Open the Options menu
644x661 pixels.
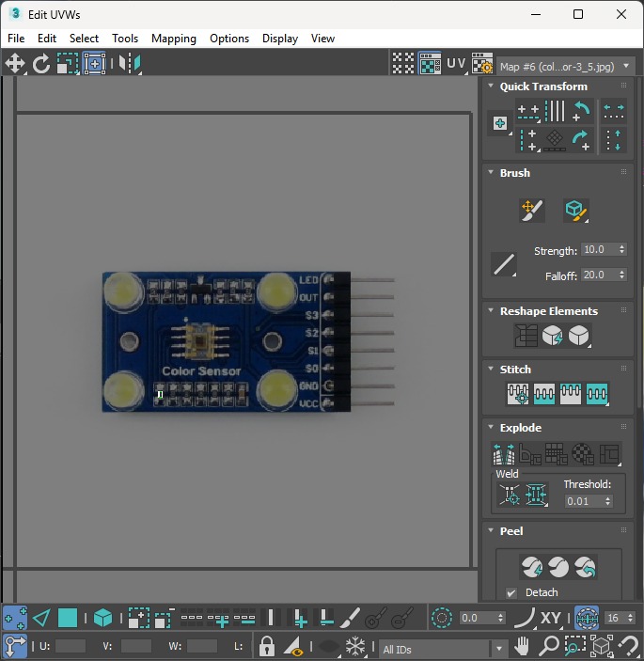pos(229,39)
